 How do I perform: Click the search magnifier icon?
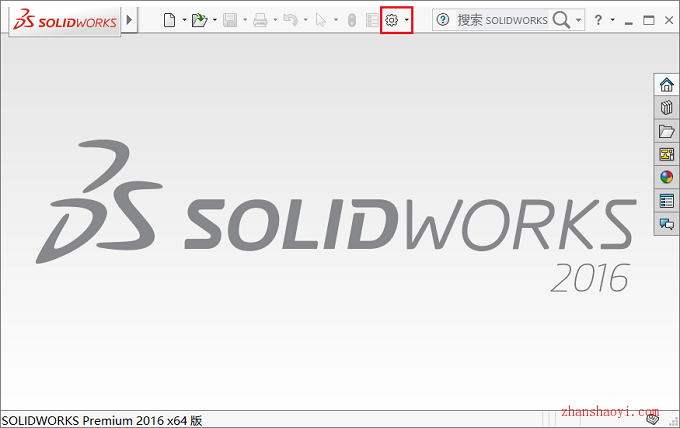(x=561, y=20)
